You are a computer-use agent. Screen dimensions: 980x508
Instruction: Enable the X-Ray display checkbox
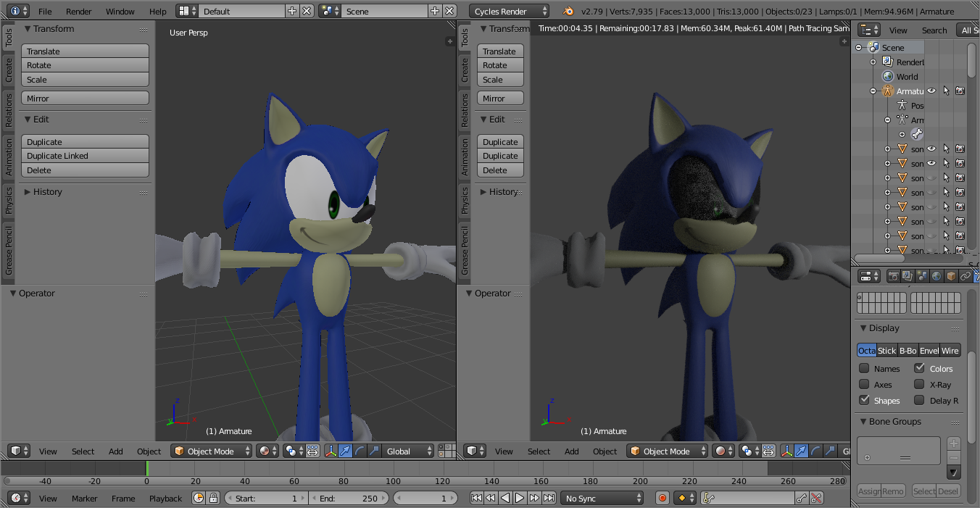pyautogui.click(x=919, y=384)
